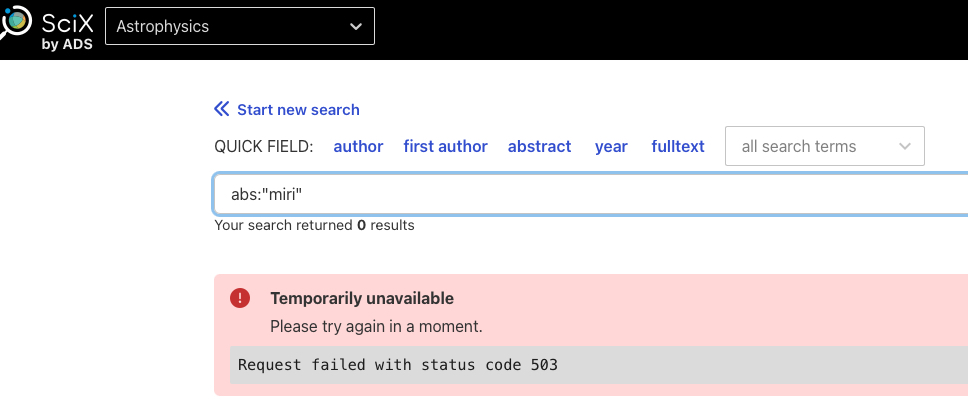Click the red error alert icon
This screenshot has height=402, width=968.
(240, 298)
